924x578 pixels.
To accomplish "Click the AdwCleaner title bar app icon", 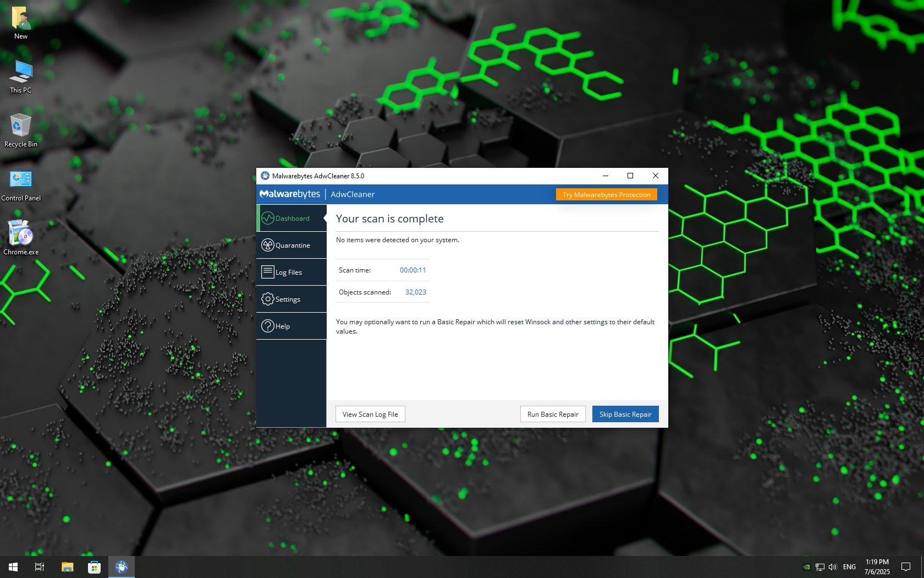I will [265, 176].
